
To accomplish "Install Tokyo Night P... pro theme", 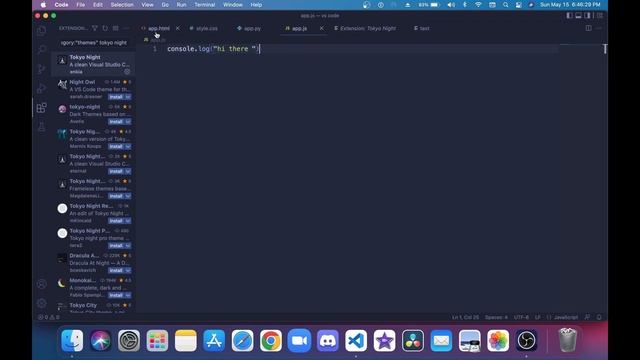I will pyautogui.click(x=116, y=246).
